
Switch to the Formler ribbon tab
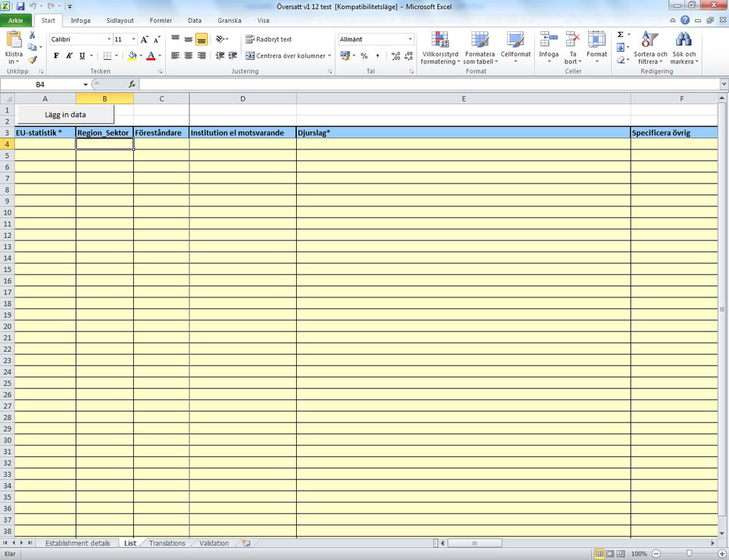point(161,21)
